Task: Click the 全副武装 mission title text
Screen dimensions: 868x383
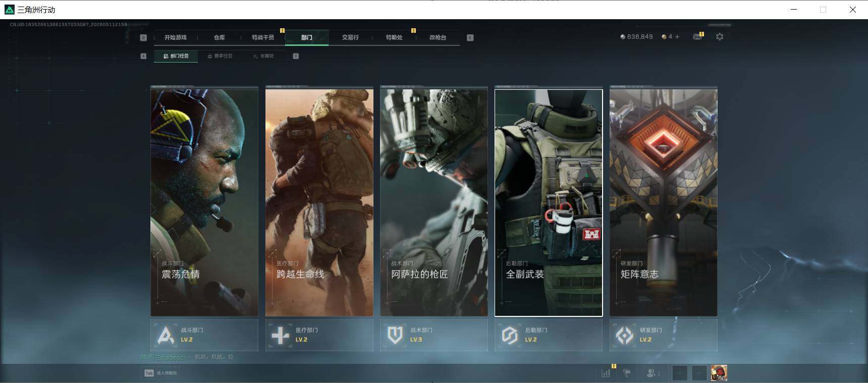Action: click(525, 275)
